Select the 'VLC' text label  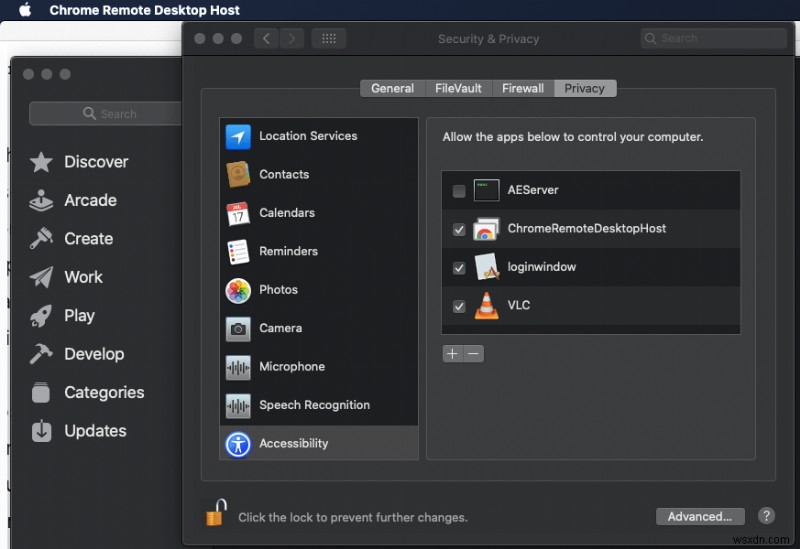pyautogui.click(x=518, y=305)
